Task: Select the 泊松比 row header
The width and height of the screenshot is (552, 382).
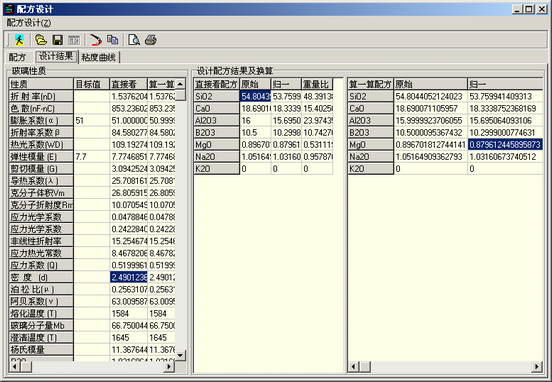Action: (x=41, y=289)
